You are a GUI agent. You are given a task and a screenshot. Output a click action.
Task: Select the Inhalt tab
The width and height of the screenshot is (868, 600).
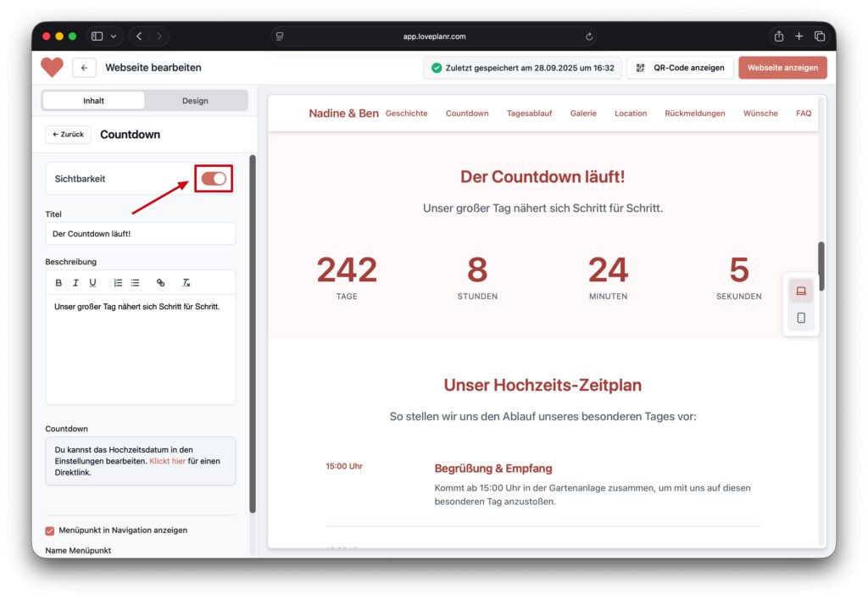pyautogui.click(x=93, y=101)
